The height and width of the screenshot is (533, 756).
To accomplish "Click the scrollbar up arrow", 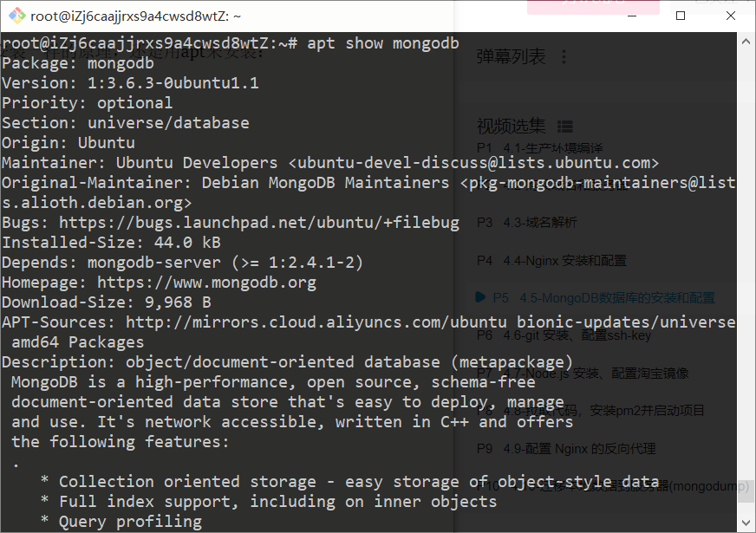I will [746, 42].
